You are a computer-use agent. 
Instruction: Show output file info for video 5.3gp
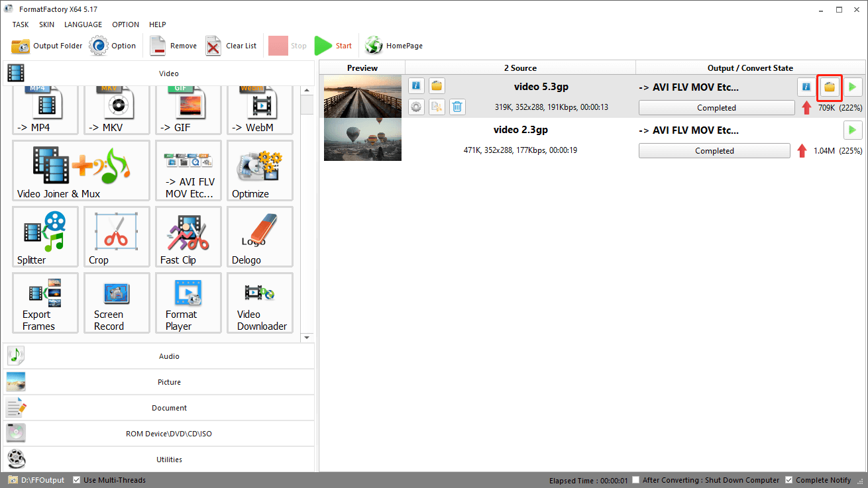(x=806, y=87)
